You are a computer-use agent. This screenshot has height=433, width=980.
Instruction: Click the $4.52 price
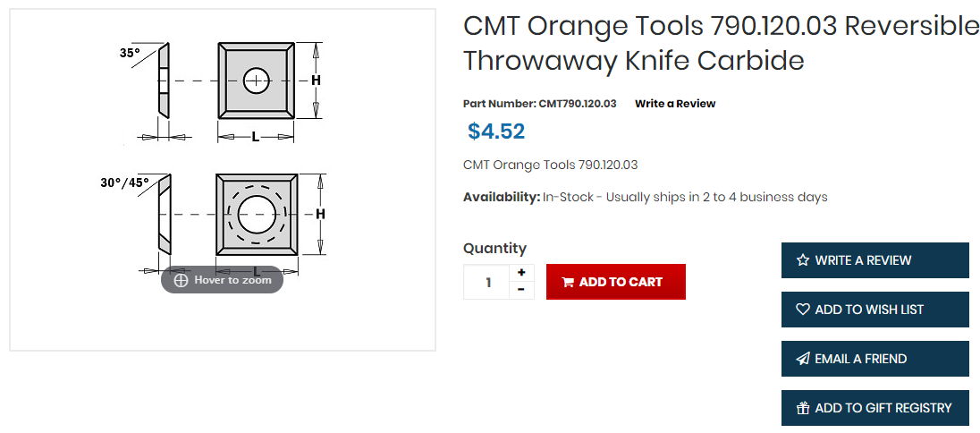coord(496,132)
